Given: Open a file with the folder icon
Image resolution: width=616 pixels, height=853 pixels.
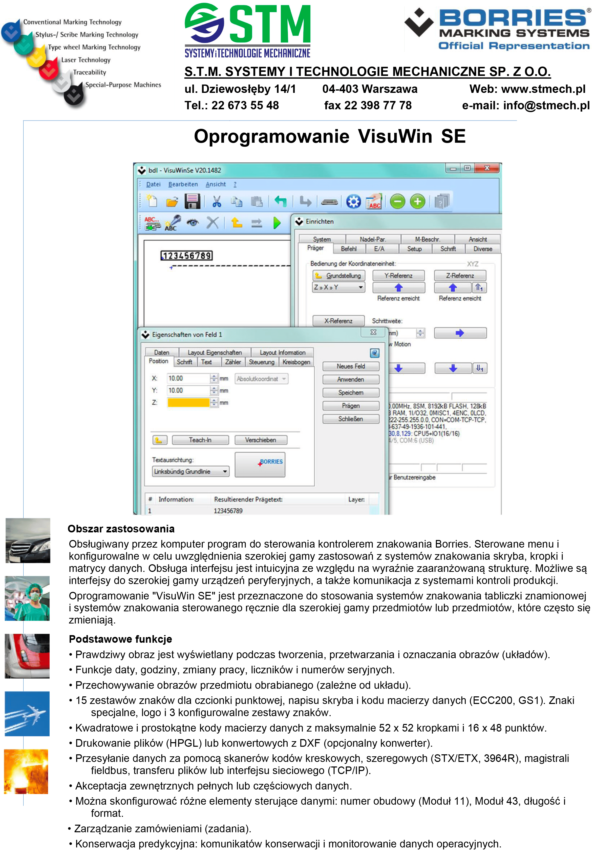Looking at the screenshot, I should pos(172,202).
